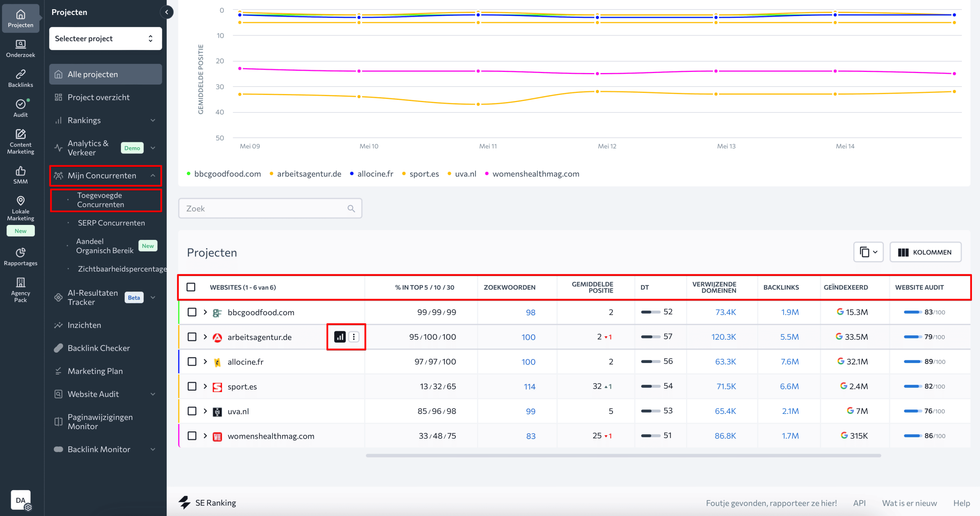Click the search magnifier icon in Zoek field
The width and height of the screenshot is (980, 516).
[x=351, y=208]
